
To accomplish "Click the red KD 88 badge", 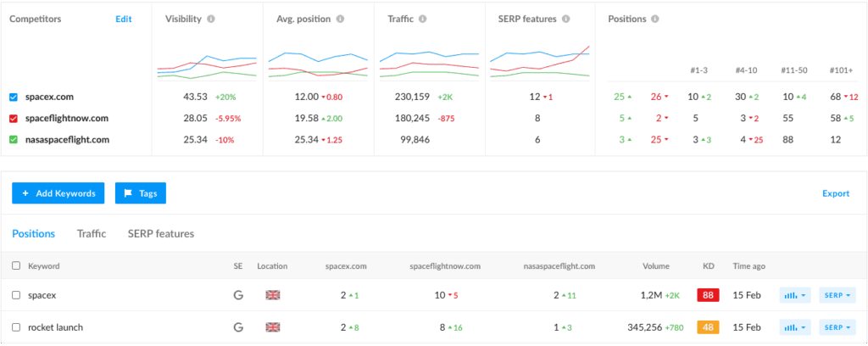I will [x=708, y=295].
